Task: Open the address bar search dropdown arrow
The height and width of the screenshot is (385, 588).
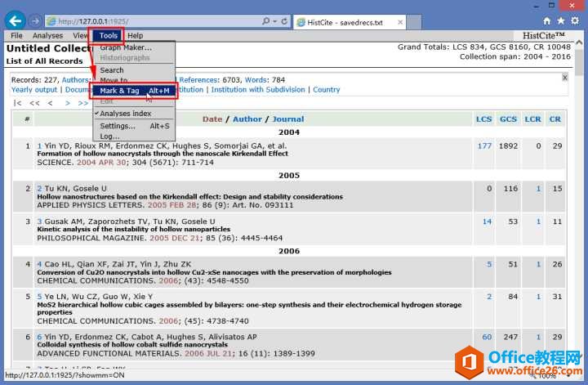Action: pyautogui.click(x=275, y=21)
